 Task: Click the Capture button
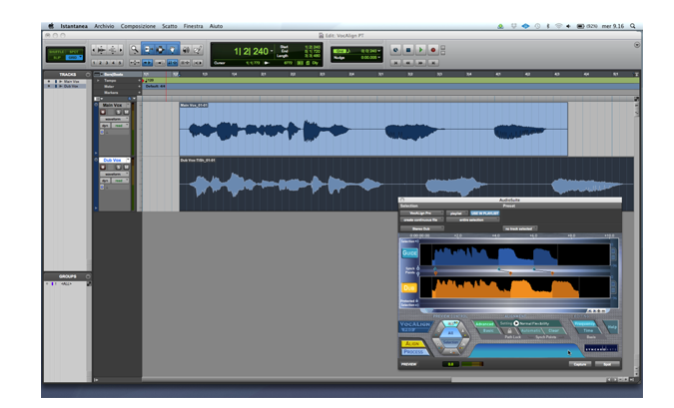pos(580,364)
